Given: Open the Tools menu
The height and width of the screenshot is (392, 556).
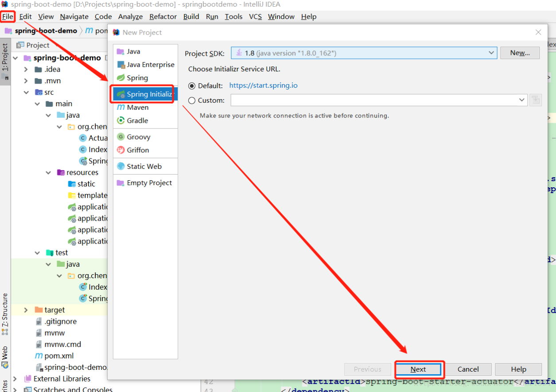Looking at the screenshot, I should tap(233, 16).
